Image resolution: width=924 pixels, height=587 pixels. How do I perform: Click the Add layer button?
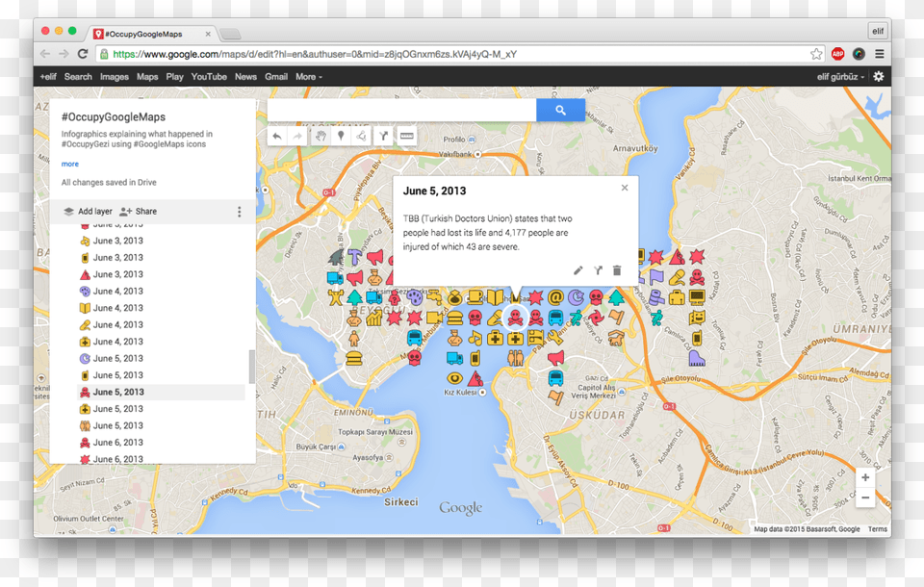[x=88, y=212]
